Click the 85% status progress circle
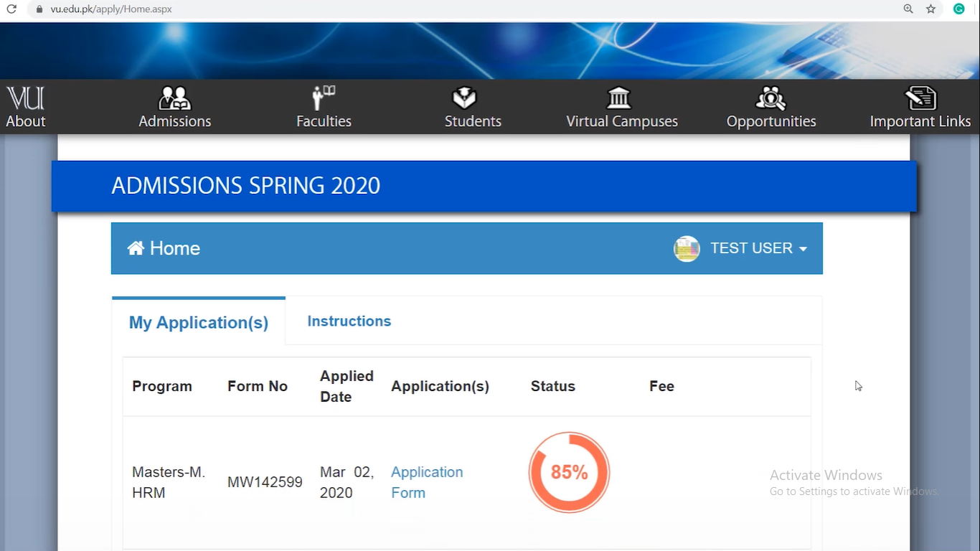The width and height of the screenshot is (980, 551). 569,472
